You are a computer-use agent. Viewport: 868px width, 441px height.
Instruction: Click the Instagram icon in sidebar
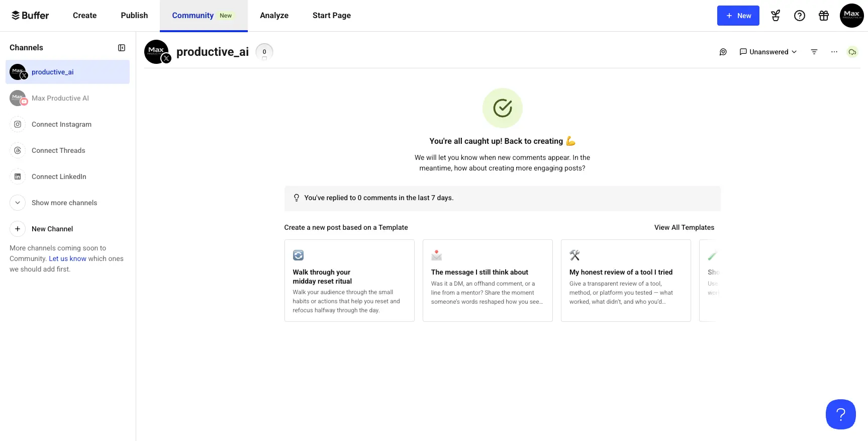click(18, 124)
